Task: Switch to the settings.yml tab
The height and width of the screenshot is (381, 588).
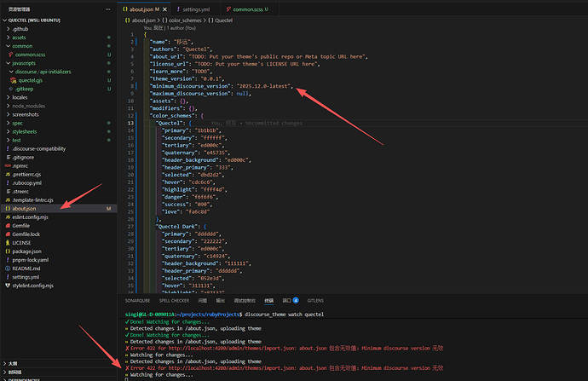Action: tap(196, 9)
